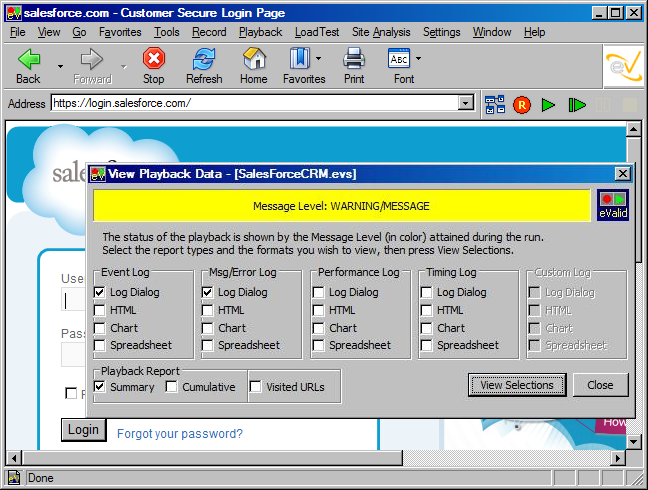Viewport: 648px width, 490px height.
Task: Enable Timing Log Log Dialog
Action: tap(426, 292)
